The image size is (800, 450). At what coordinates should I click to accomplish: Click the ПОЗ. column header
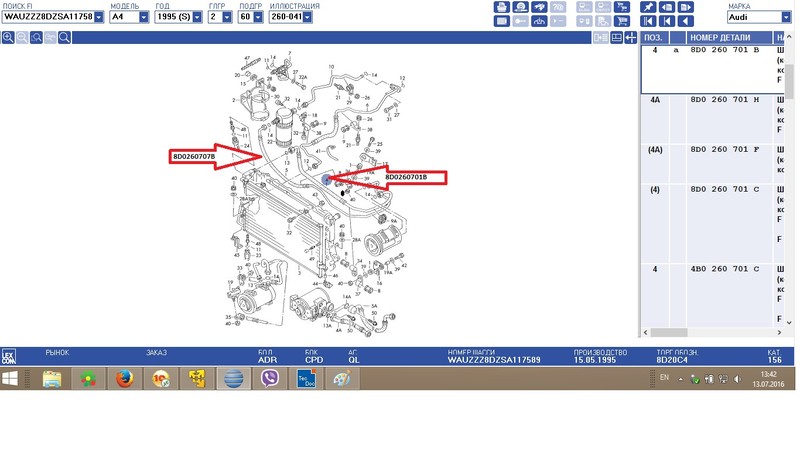pyautogui.click(x=657, y=38)
